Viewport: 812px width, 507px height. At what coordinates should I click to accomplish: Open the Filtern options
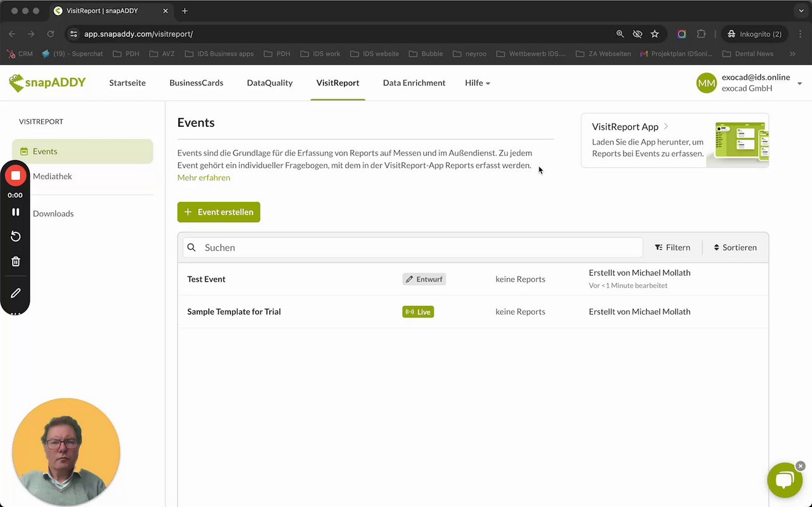pos(672,247)
